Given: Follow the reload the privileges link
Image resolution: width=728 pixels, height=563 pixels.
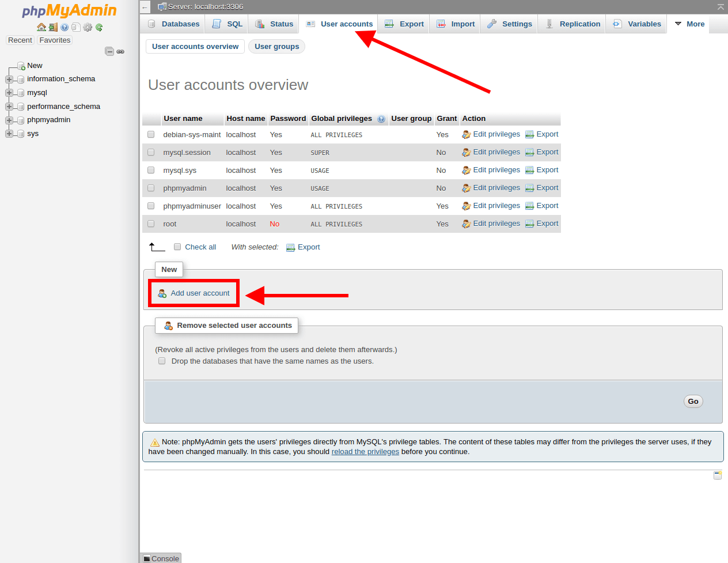Looking at the screenshot, I should (x=365, y=452).
